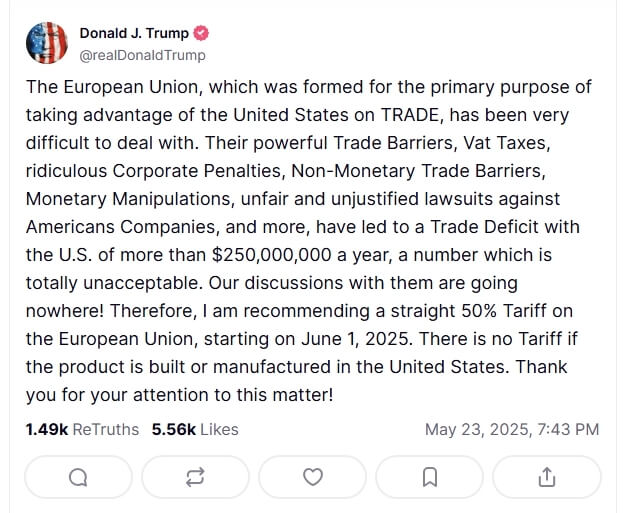Open the reply speech bubble icon
The height and width of the screenshot is (513, 629).
(78, 477)
